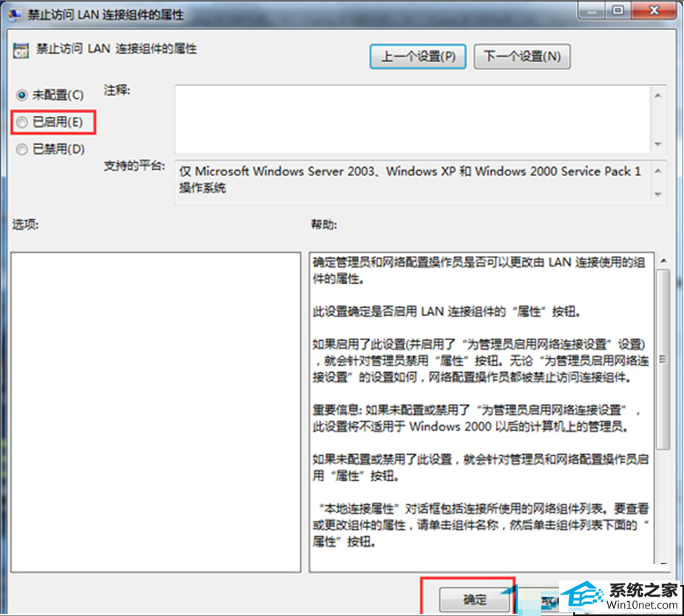Close the properties dialog window
Screen dimensions: 684x616
coord(654,10)
